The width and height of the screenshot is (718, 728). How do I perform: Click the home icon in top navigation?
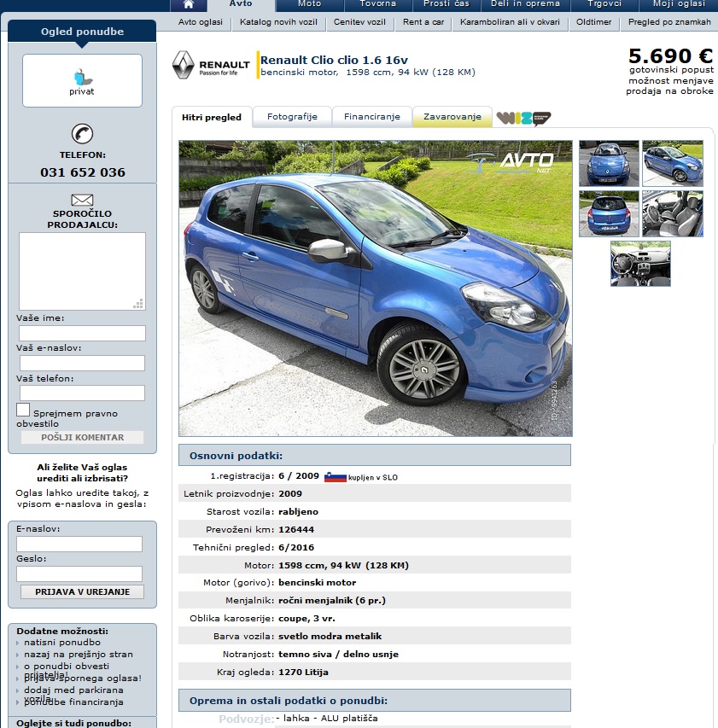(189, 4)
